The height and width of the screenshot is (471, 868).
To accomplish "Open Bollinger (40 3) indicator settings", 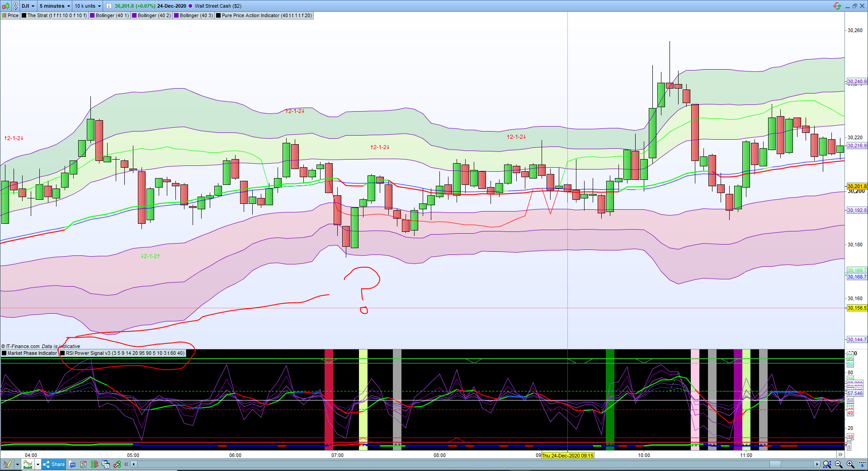I will (x=194, y=15).
